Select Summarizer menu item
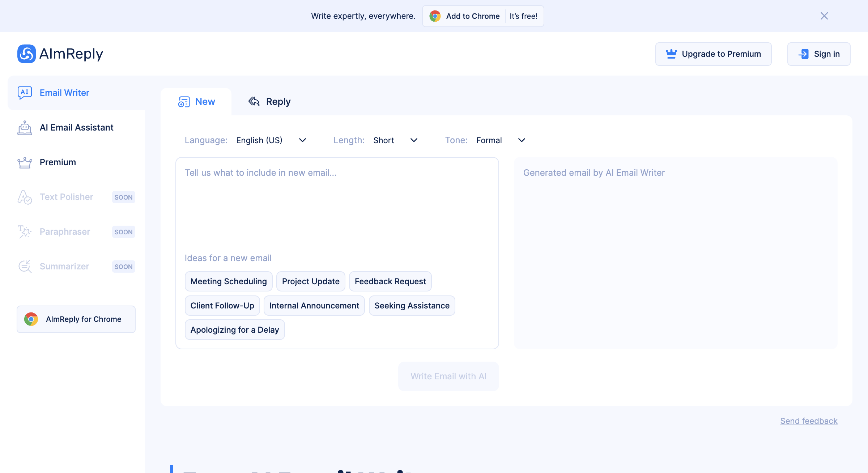The width and height of the screenshot is (868, 473). pos(77,267)
